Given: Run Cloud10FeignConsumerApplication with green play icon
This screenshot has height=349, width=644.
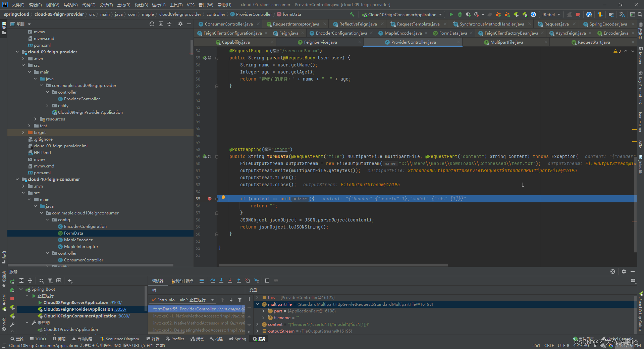Looking at the screenshot, I should [x=451, y=14].
